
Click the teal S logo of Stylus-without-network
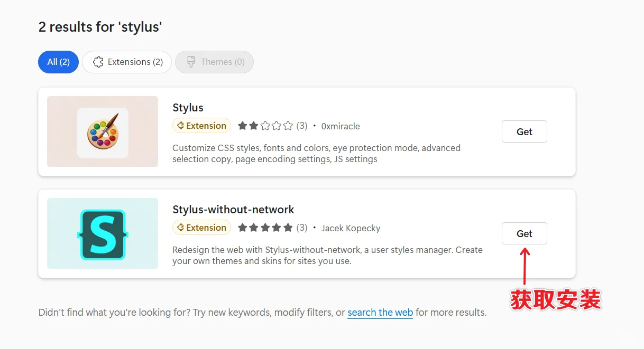point(103,233)
